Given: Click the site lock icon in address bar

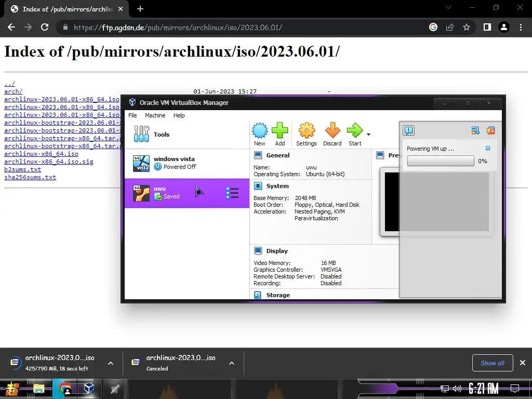Looking at the screenshot, I should 65,27.
